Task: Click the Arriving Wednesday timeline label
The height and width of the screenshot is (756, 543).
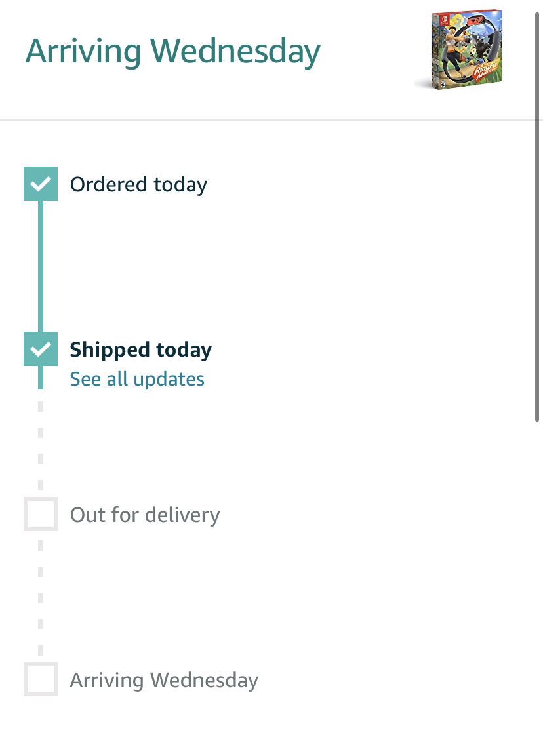Action: (164, 681)
